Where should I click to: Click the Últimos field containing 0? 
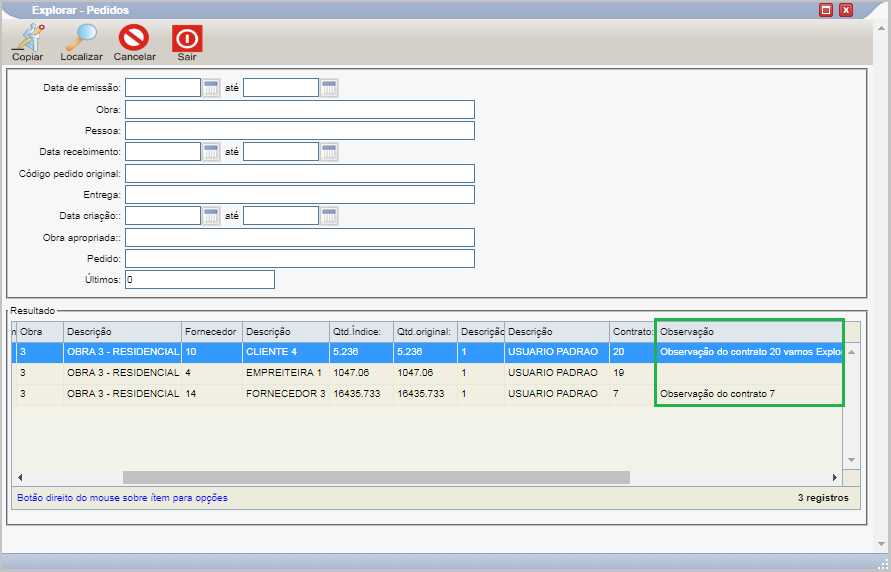[199, 279]
